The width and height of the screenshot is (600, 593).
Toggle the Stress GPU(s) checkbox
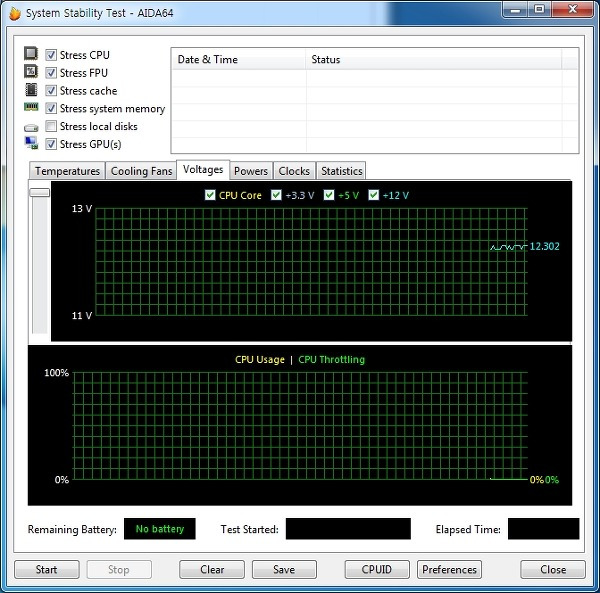[x=51, y=144]
